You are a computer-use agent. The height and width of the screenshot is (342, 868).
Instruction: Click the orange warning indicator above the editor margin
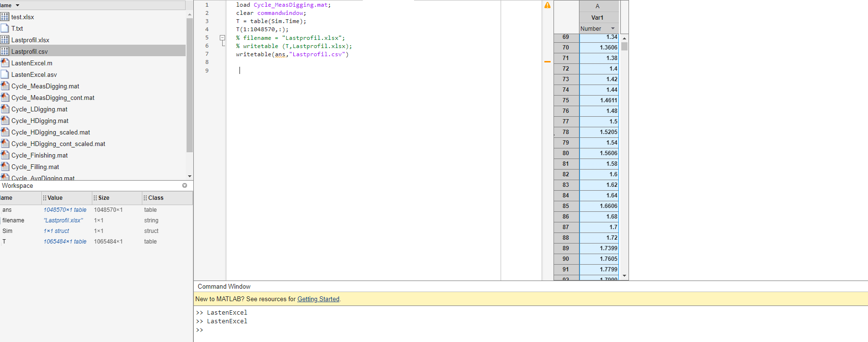pos(547,5)
